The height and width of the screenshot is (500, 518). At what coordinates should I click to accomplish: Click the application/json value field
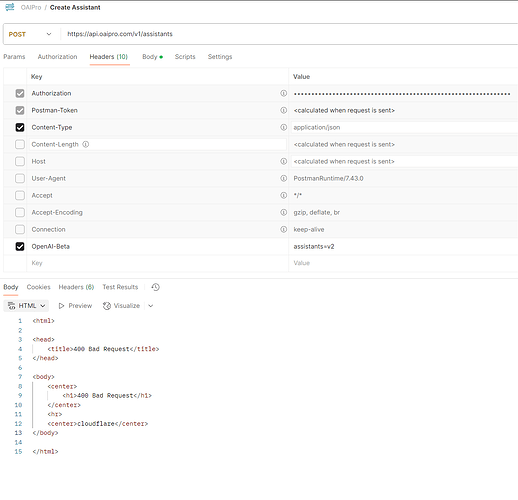(404, 127)
